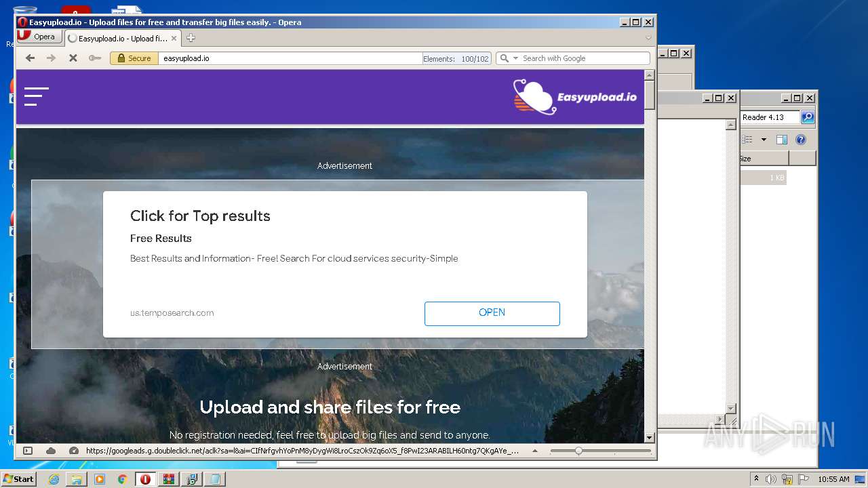Open Windows Explorer folder on taskbar
The height and width of the screenshot is (488, 868).
point(77,479)
